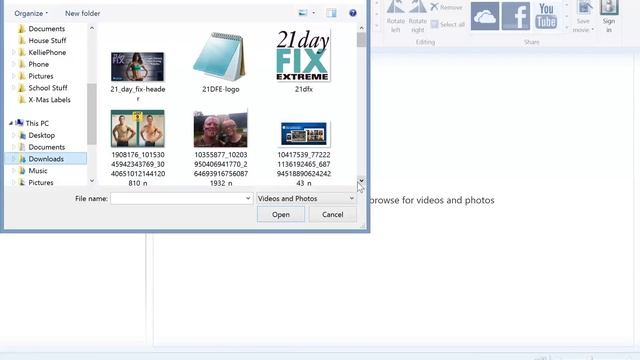Share to Facebook icon
This screenshot has height=360, width=640.
click(x=516, y=16)
